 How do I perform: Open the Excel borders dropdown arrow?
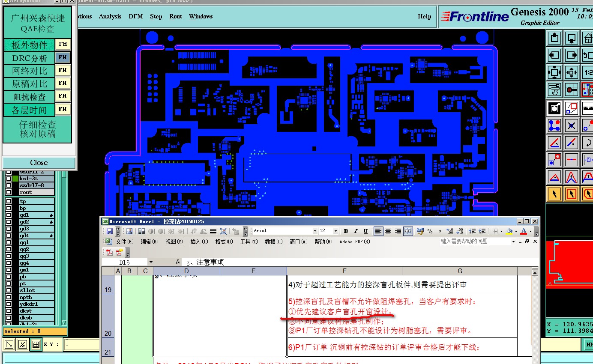tap(501, 231)
